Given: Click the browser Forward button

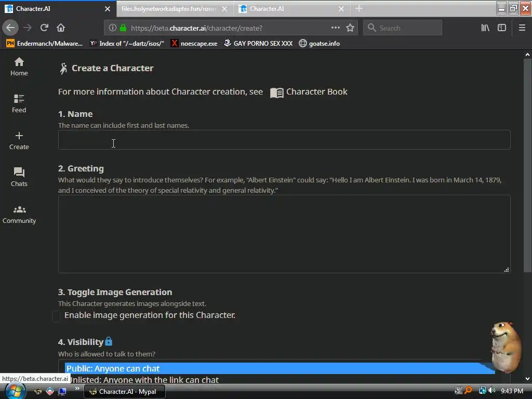Looking at the screenshot, I should [28, 28].
